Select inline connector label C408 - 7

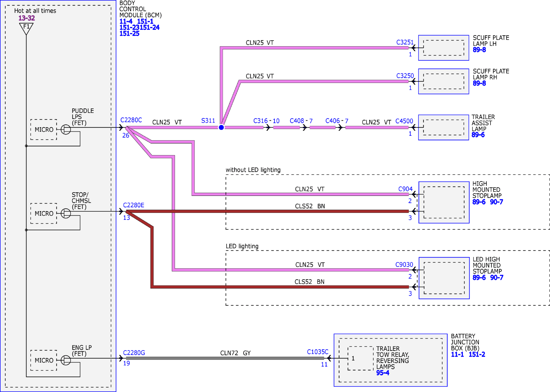point(301,121)
